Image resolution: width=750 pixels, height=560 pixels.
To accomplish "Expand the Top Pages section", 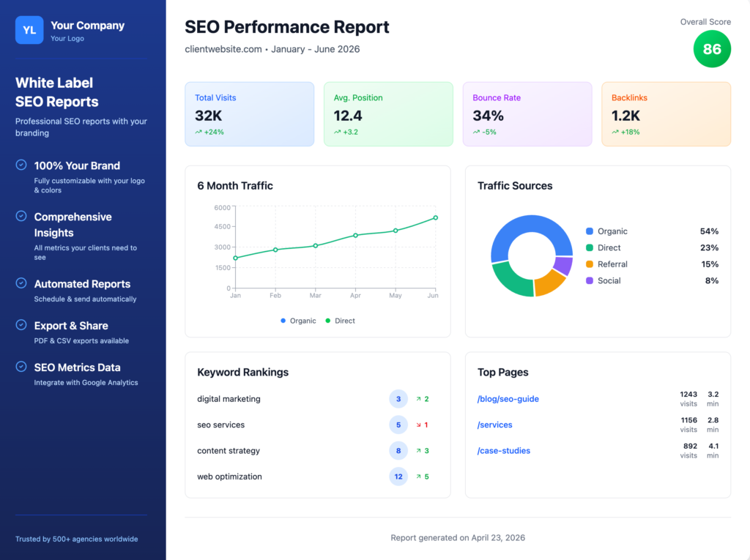I will click(503, 373).
